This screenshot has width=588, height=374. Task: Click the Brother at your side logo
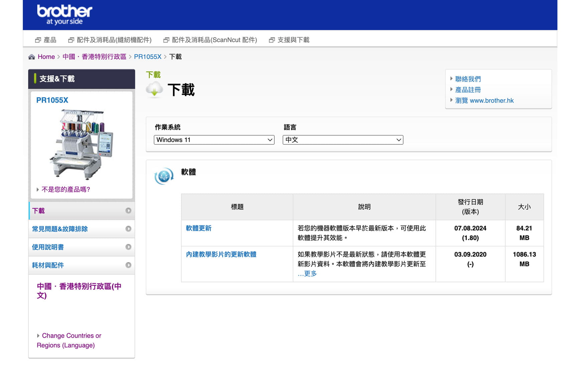click(64, 15)
